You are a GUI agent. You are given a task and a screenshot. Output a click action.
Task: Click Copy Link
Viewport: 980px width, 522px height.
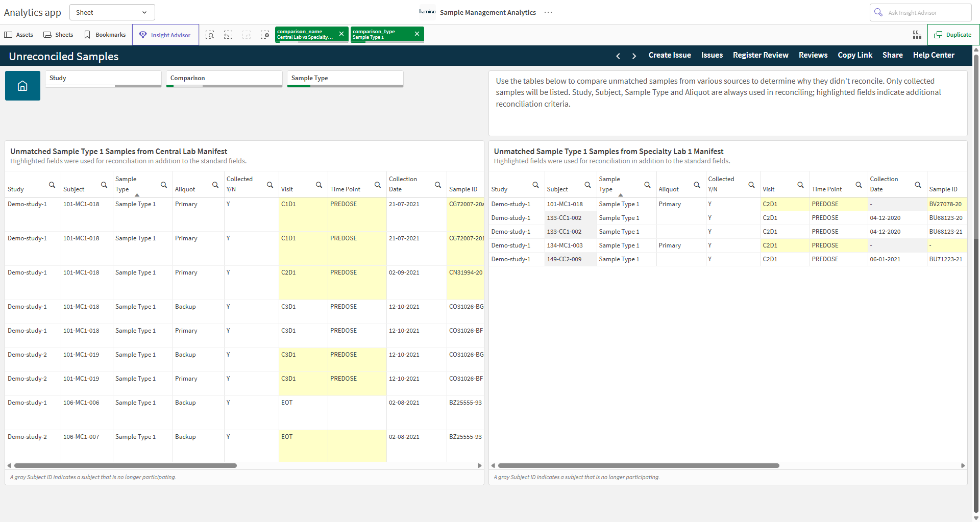[855, 55]
